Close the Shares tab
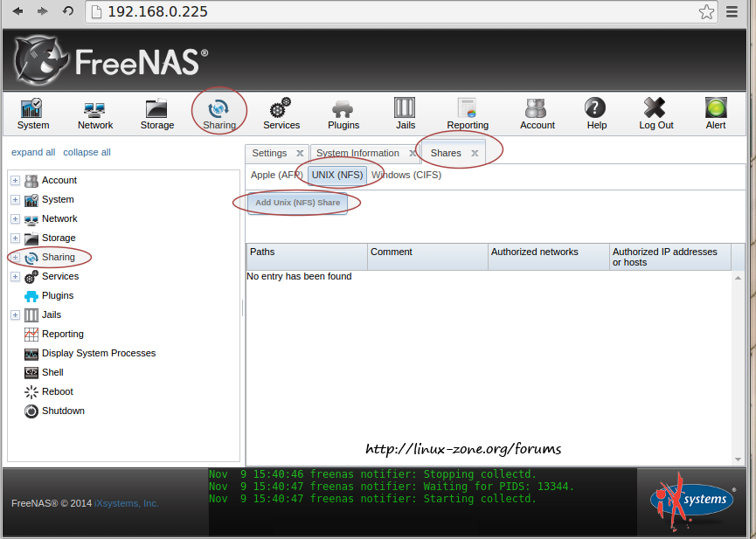 point(475,154)
